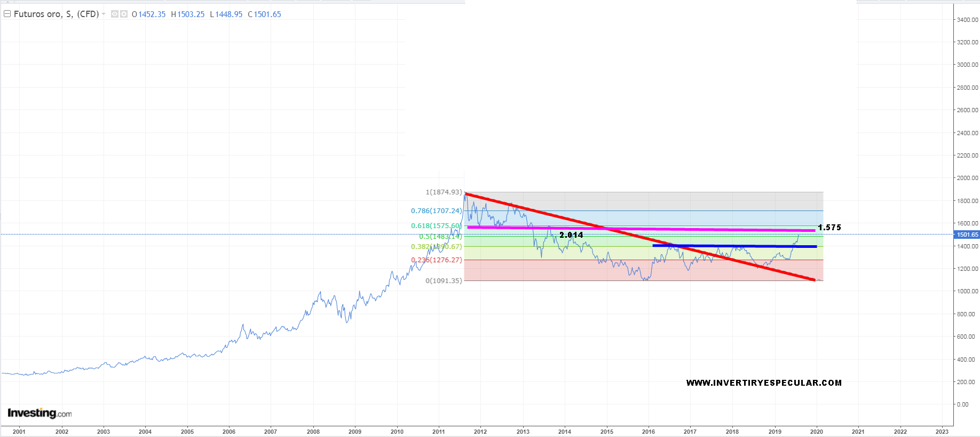Image resolution: width=980 pixels, height=437 pixels.
Task: Open chart series settings gear icon
Action: pyautogui.click(x=124, y=14)
